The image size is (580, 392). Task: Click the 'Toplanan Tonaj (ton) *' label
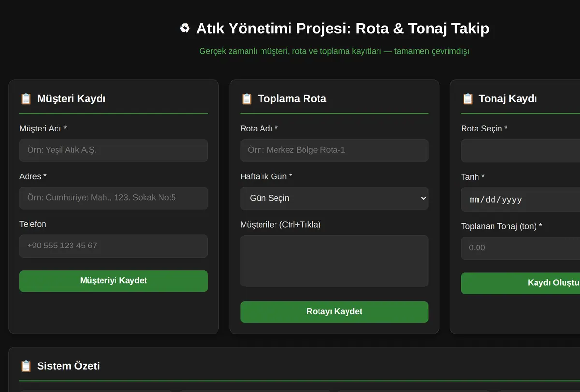502,226
